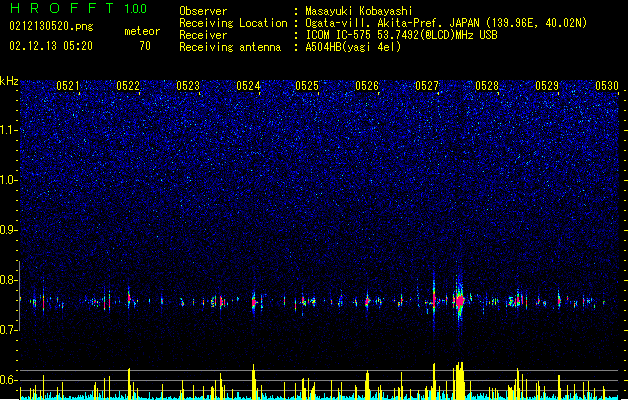Click the 0527 time axis marker

(427, 86)
